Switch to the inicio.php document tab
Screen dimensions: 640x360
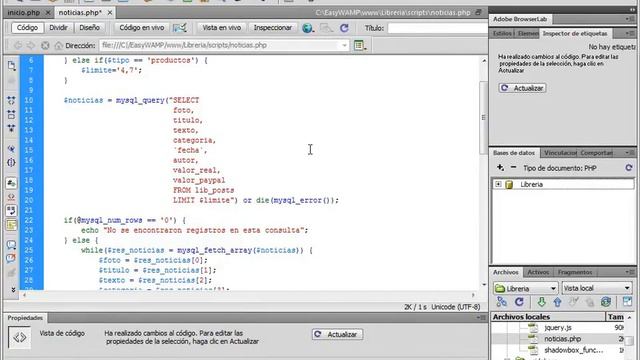coord(24,13)
